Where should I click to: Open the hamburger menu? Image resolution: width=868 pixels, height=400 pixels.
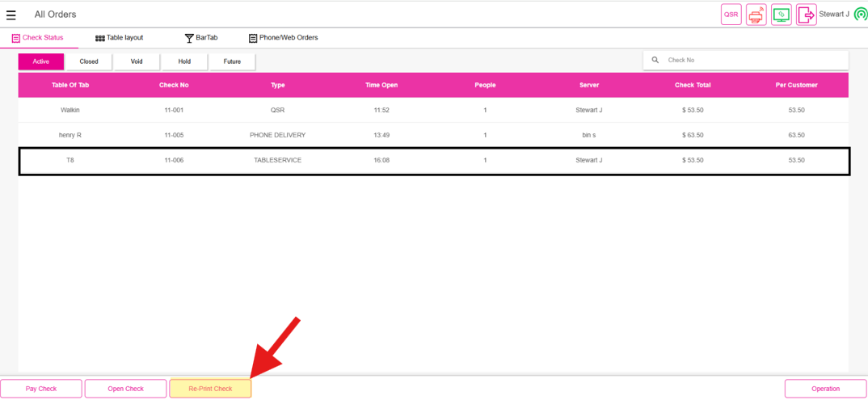11,15
